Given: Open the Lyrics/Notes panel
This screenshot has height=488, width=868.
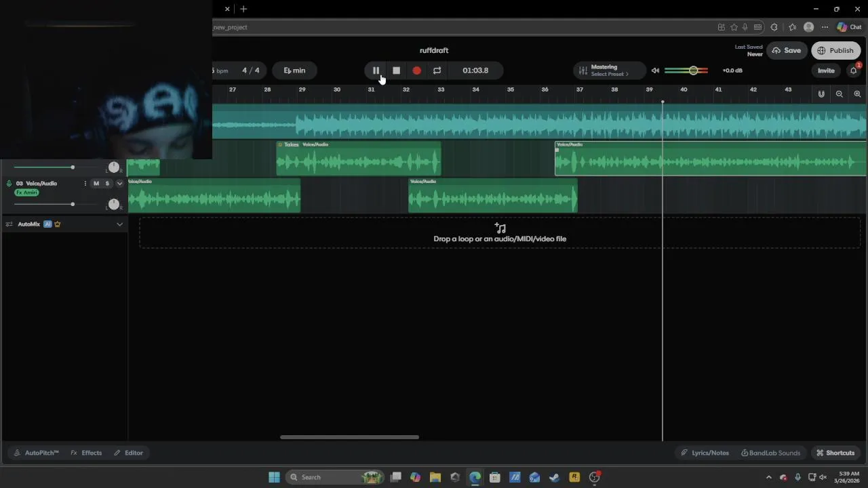Looking at the screenshot, I should point(705,453).
